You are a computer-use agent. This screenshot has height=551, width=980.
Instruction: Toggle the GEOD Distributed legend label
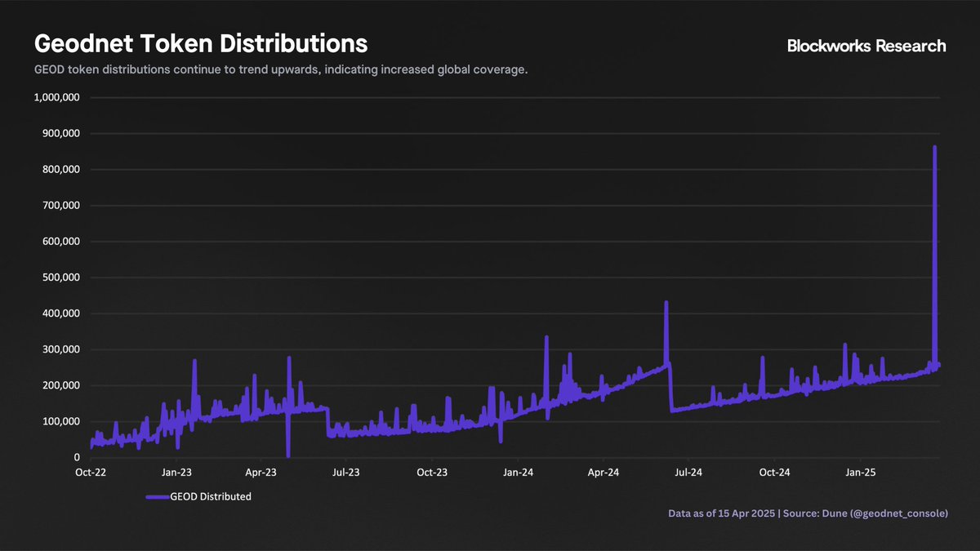(210, 496)
